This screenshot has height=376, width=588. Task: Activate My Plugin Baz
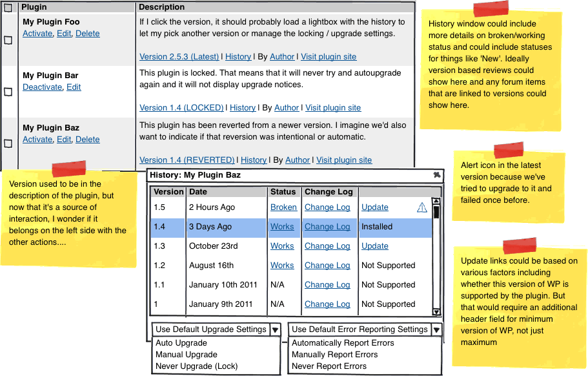point(37,139)
